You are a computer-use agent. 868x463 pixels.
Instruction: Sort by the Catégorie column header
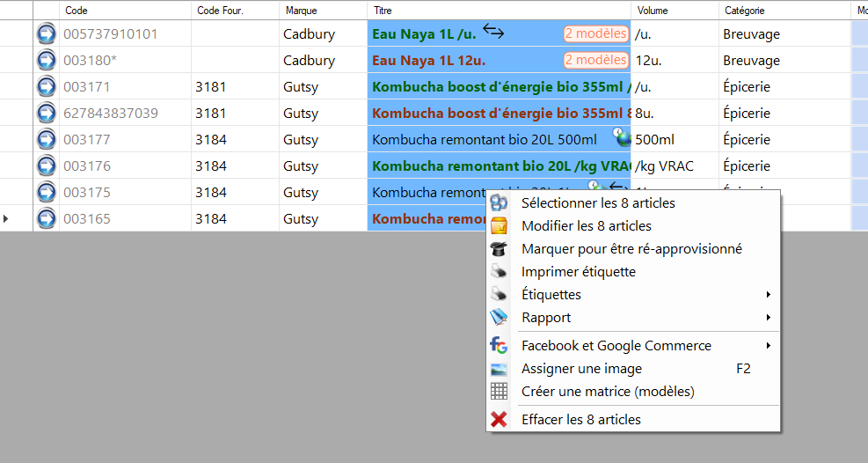(784, 10)
